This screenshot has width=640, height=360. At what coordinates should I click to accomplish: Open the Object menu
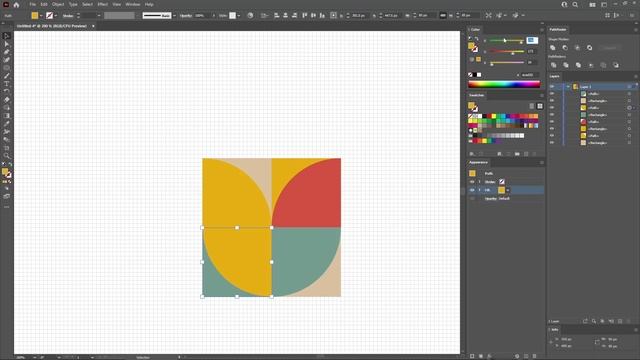(x=58, y=4)
